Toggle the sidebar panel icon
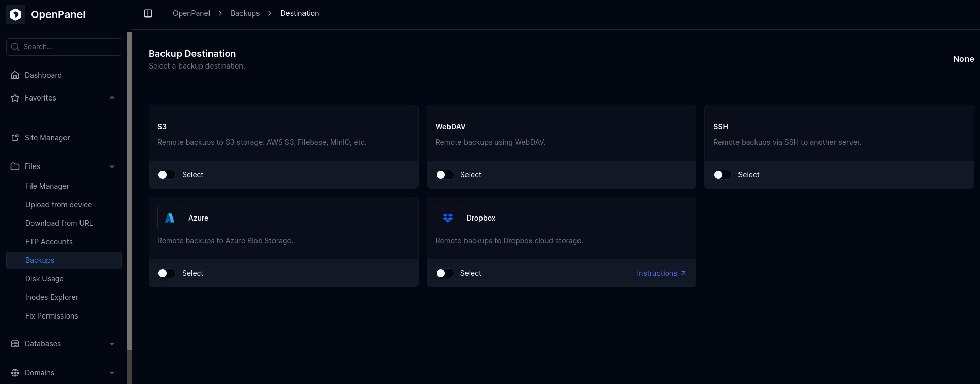Screen dimensions: 980x384 pyautogui.click(x=148, y=13)
